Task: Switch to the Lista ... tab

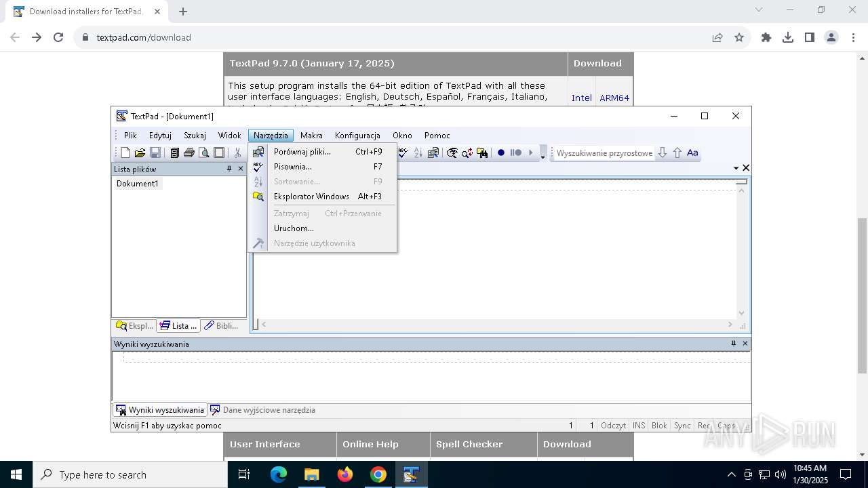Action: click(179, 326)
